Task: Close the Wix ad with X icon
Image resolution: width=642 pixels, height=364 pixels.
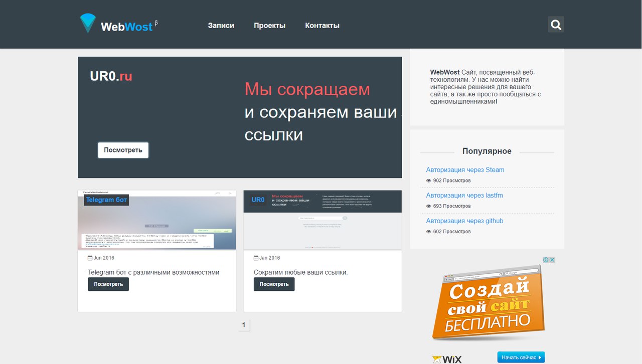Action: (x=552, y=260)
